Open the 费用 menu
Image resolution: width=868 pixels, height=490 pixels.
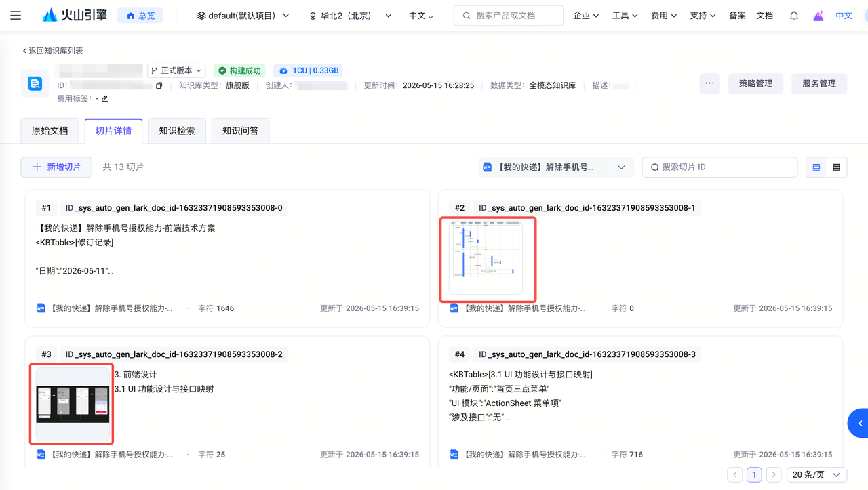click(664, 16)
